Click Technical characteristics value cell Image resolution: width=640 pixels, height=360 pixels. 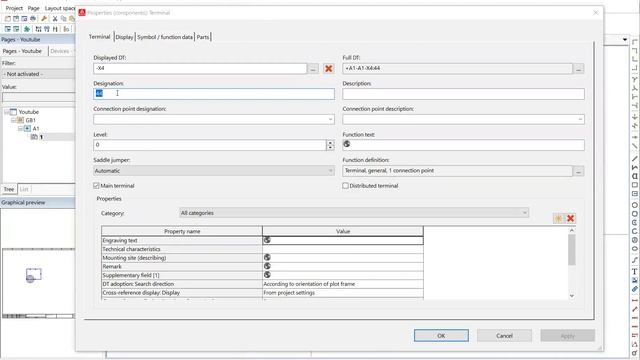[343, 249]
